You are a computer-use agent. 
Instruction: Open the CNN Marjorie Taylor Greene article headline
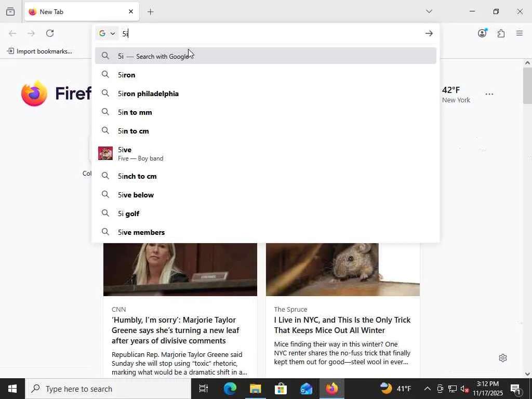176,330
